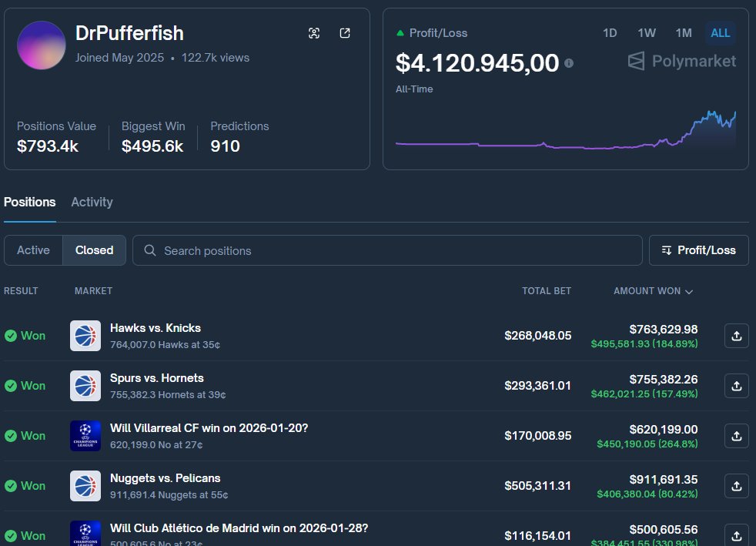Select the ALL profit timeframe
The height and width of the screenshot is (546, 756).
pos(721,33)
